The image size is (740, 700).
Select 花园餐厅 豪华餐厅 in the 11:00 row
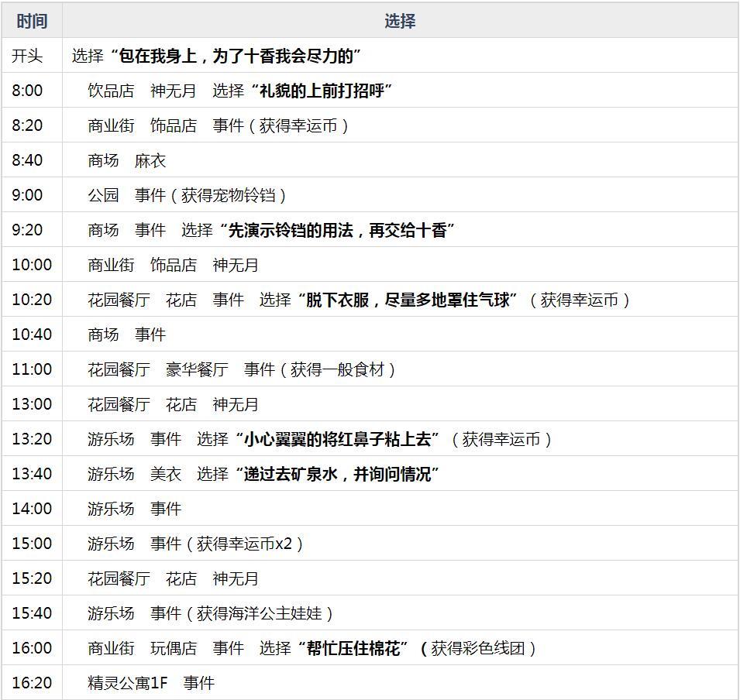[158, 369]
